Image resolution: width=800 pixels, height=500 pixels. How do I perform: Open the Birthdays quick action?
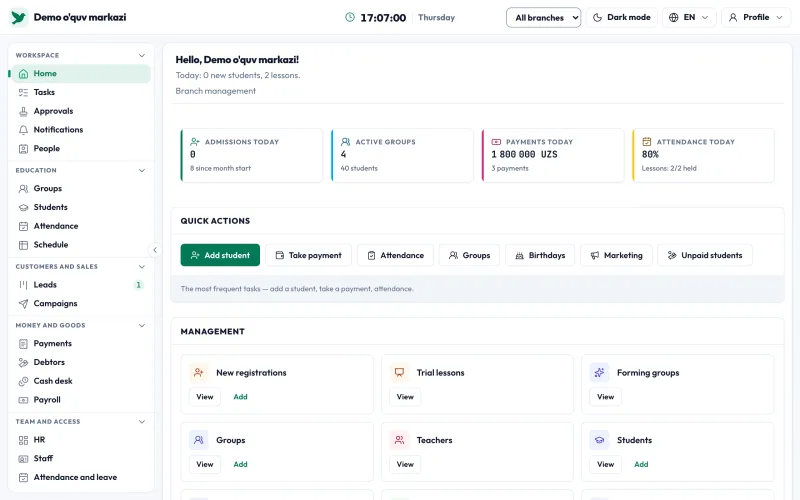[x=540, y=255]
